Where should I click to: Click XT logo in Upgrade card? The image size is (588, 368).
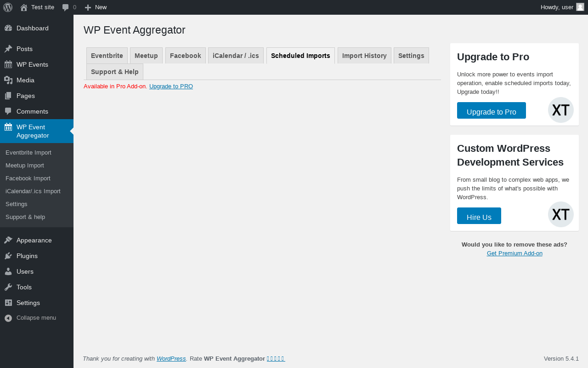click(561, 110)
